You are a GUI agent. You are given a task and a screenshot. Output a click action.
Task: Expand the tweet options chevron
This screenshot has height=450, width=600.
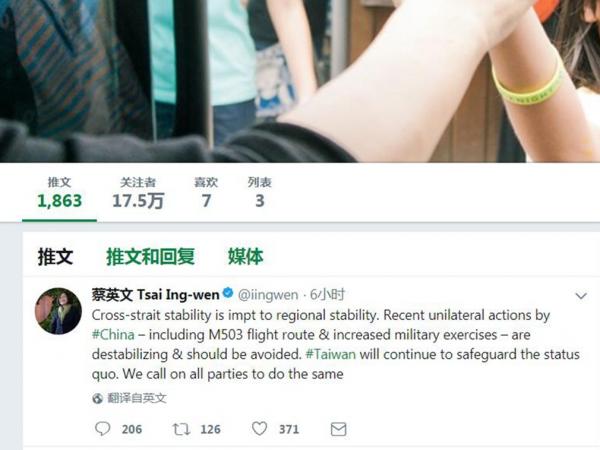click(x=581, y=296)
